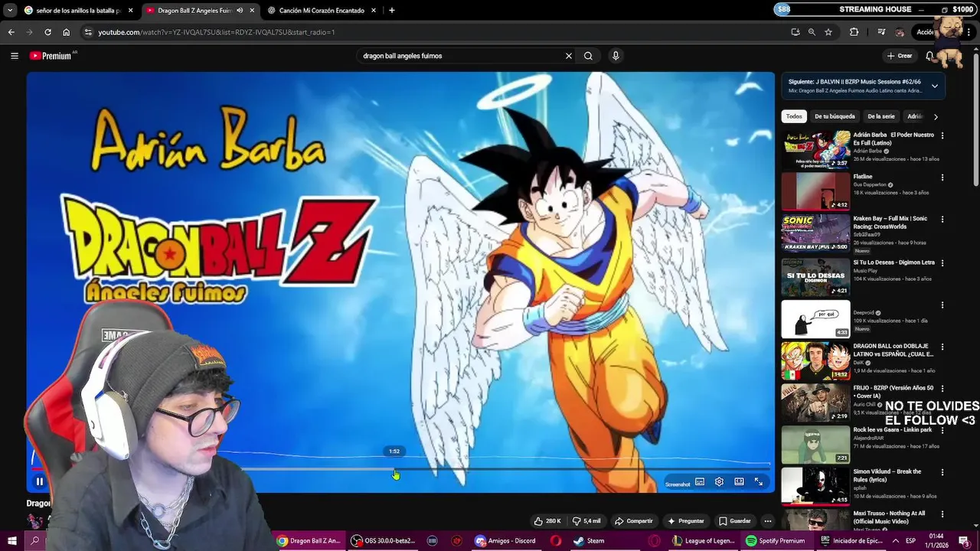Open the video player settings gear

pyautogui.click(x=719, y=482)
